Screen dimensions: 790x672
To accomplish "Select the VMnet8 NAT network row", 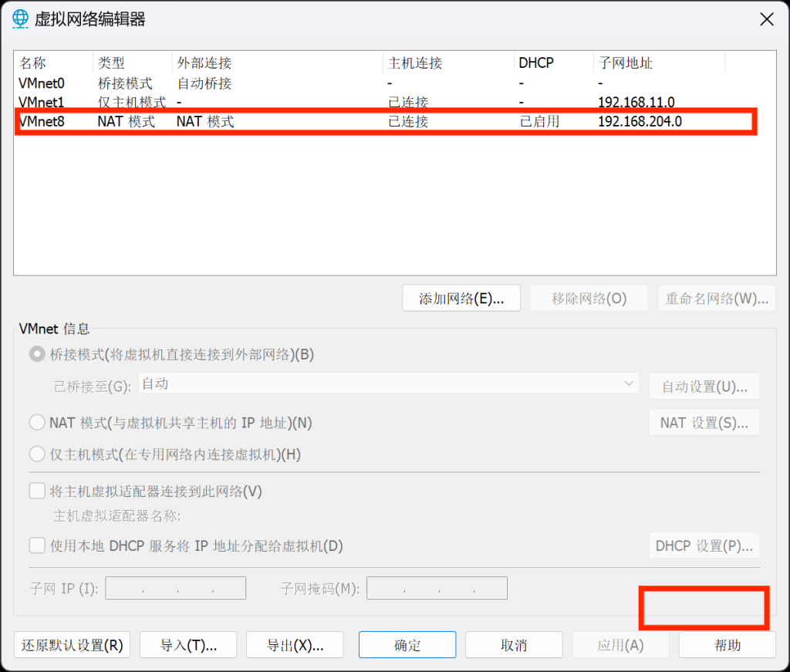I will [42, 121].
